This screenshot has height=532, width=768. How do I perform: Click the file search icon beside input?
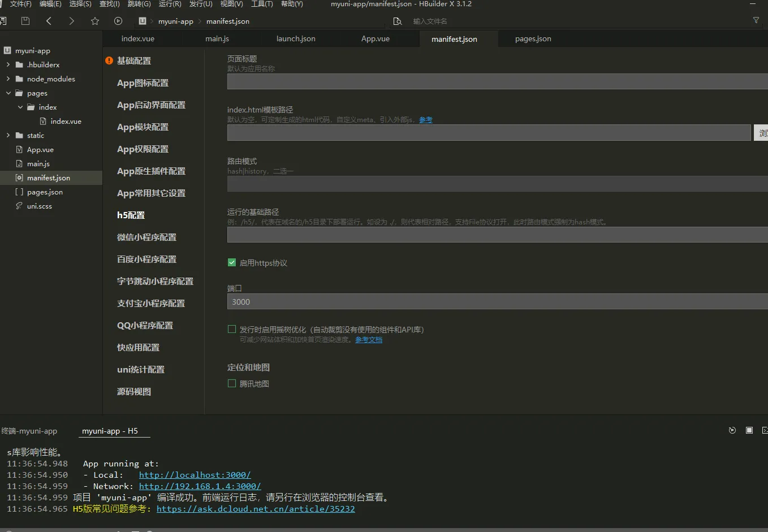point(398,21)
